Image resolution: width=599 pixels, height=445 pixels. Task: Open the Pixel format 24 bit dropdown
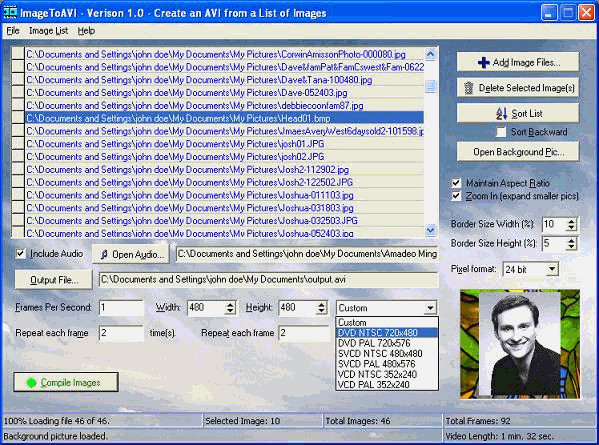click(x=552, y=269)
